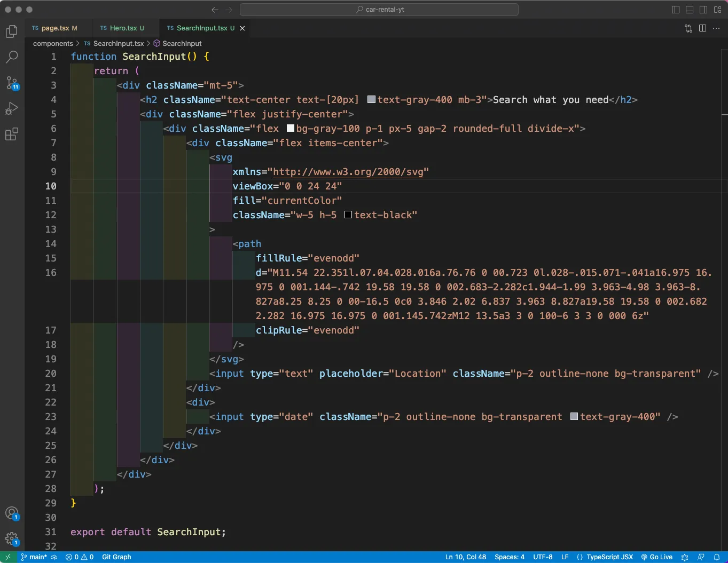The height and width of the screenshot is (563, 728).
Task: Open the Run and Debug view
Action: click(12, 108)
